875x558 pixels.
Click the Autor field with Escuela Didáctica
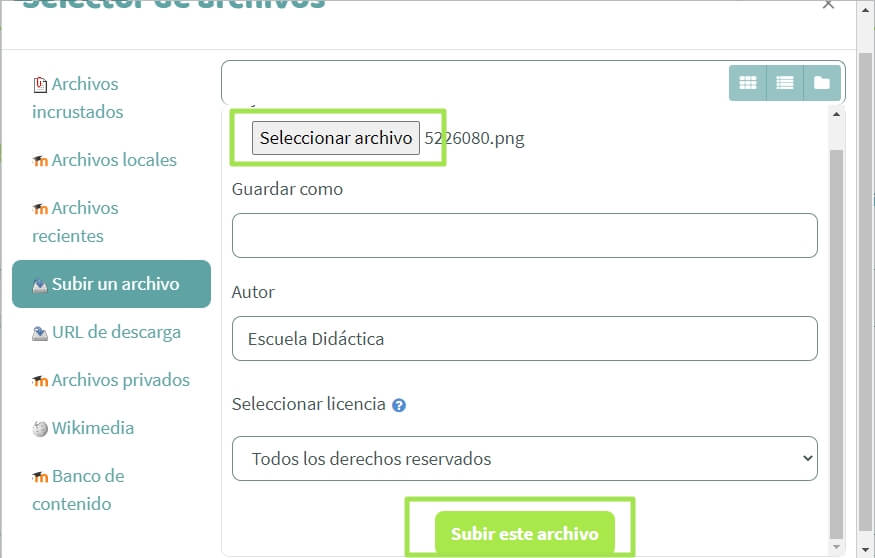pos(525,339)
